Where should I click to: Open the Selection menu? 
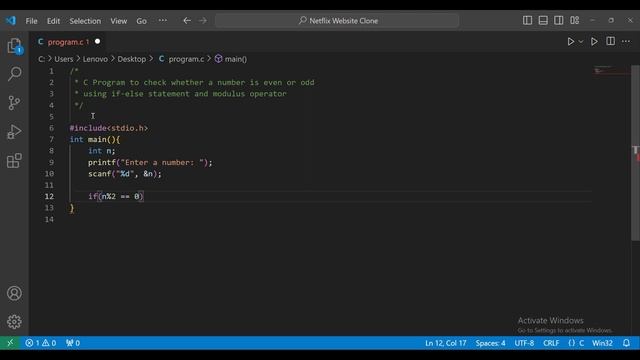point(85,21)
